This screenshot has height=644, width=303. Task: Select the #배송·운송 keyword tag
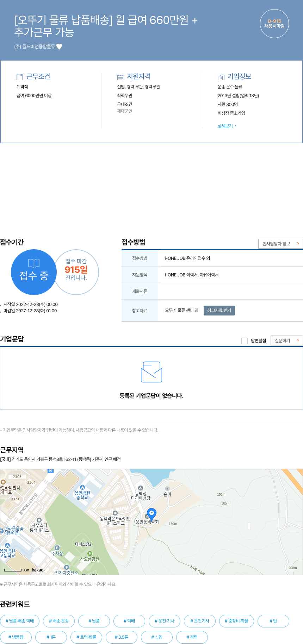(x=59, y=621)
